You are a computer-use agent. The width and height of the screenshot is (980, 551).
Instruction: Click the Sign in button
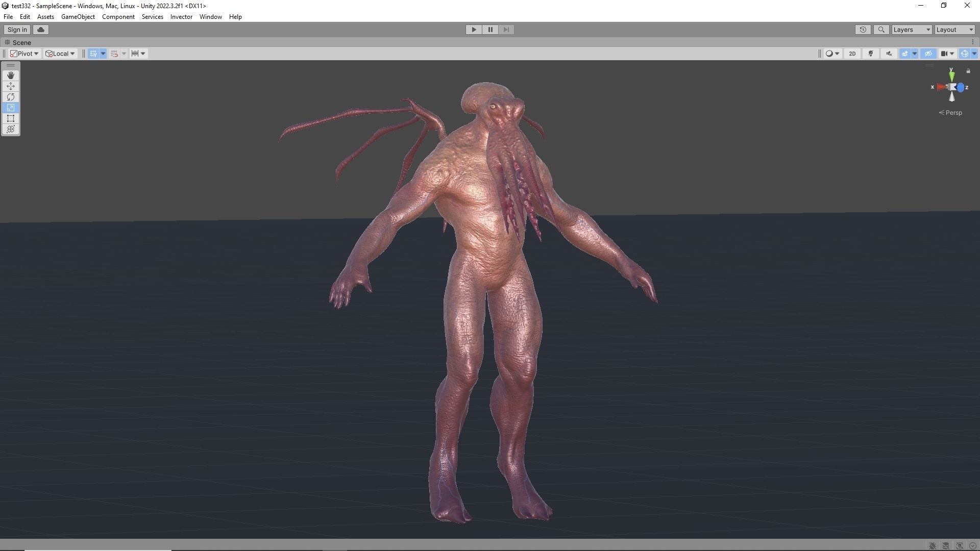click(x=17, y=30)
